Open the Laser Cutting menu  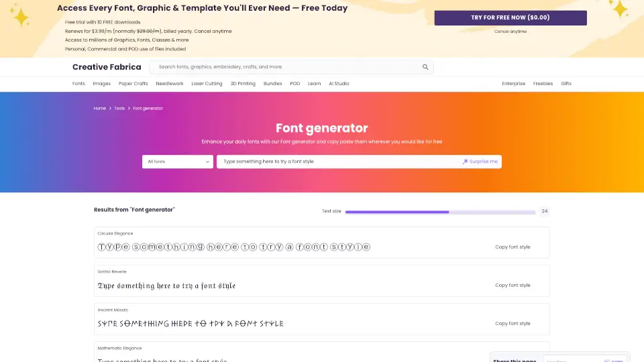click(207, 84)
